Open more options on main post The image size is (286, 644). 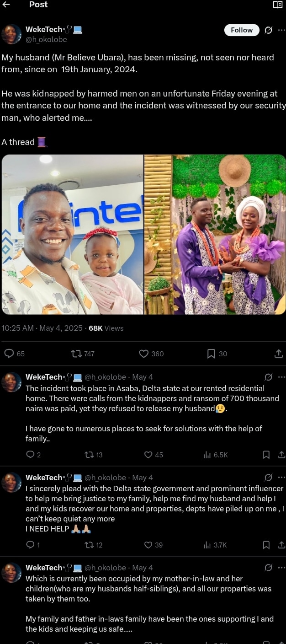[281, 30]
